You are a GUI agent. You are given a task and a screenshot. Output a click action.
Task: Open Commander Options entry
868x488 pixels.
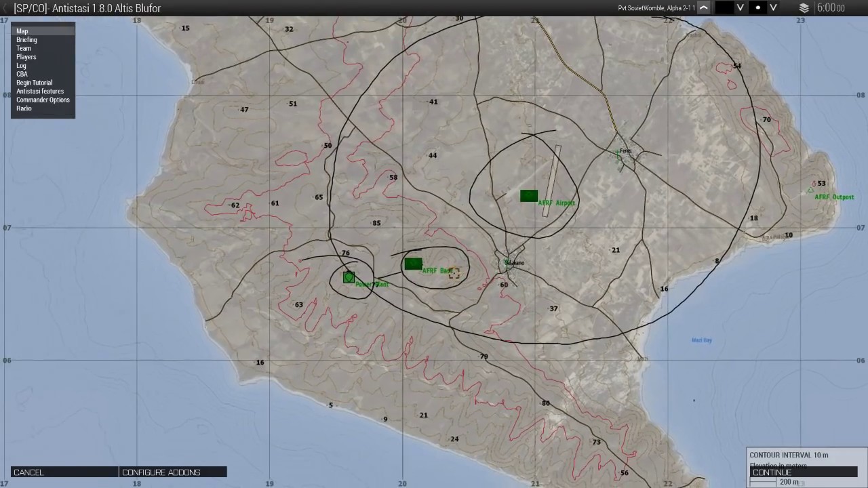(43, 100)
